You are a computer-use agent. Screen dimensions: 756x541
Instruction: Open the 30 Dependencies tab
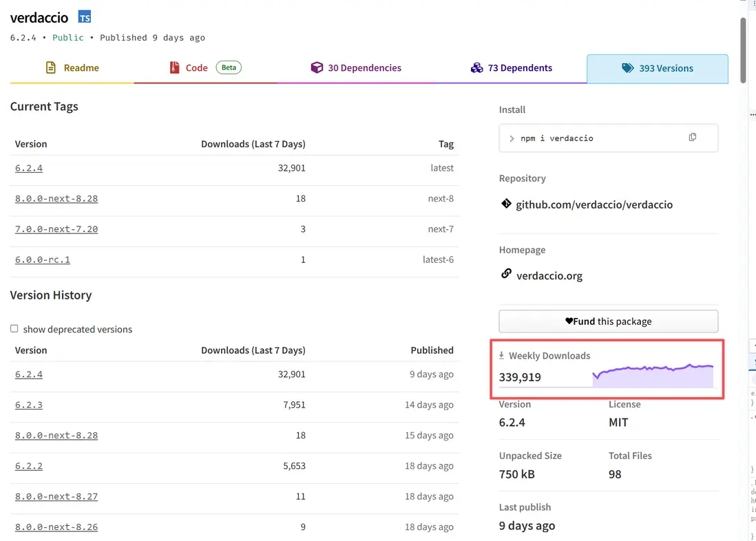(x=364, y=68)
